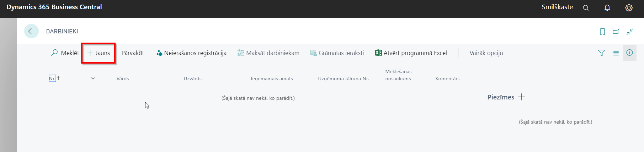The image size is (644, 152).
Task: Sort by the Nr. column header
Action: coord(53,78)
